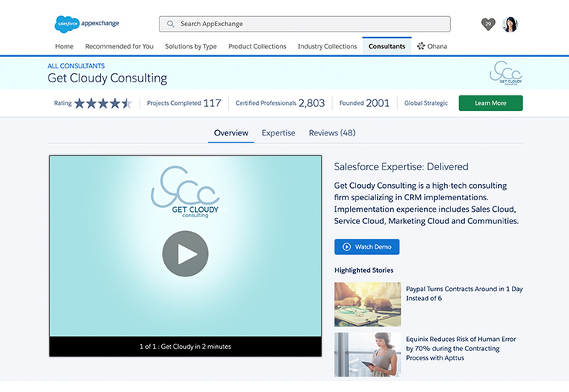The width and height of the screenshot is (569, 392).
Task: Click the Salesforce AppExchange logo
Action: pos(86,24)
